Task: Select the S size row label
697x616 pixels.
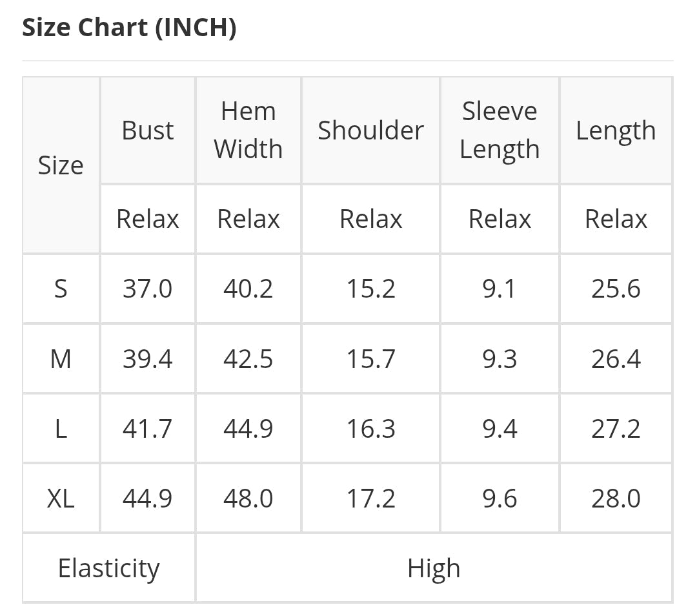Action: (61, 289)
